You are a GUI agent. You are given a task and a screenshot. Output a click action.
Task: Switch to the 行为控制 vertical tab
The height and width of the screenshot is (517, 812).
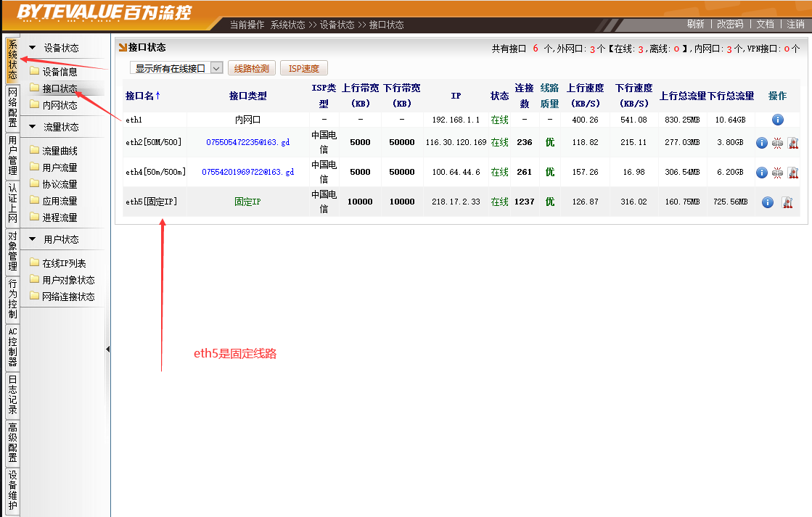coord(12,299)
